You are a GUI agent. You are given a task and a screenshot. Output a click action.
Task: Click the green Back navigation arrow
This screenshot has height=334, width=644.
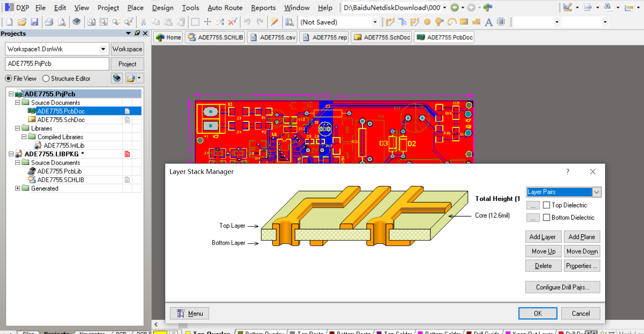455,8
